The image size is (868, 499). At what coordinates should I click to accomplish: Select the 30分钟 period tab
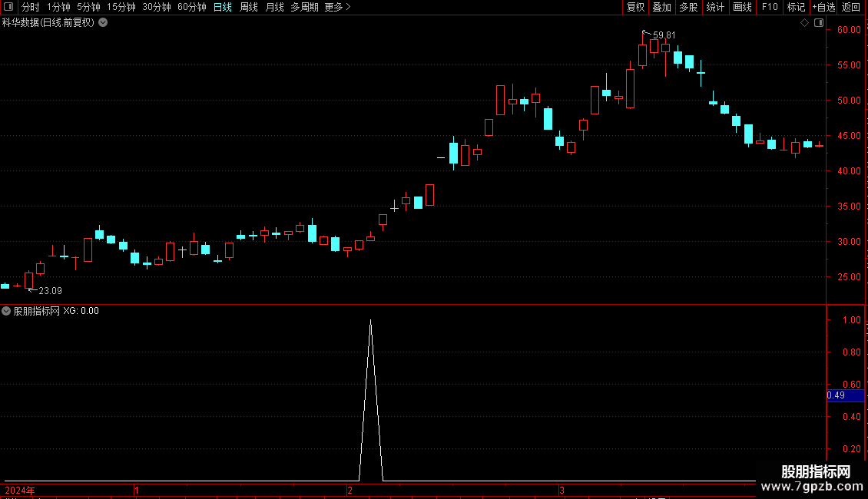tap(156, 7)
